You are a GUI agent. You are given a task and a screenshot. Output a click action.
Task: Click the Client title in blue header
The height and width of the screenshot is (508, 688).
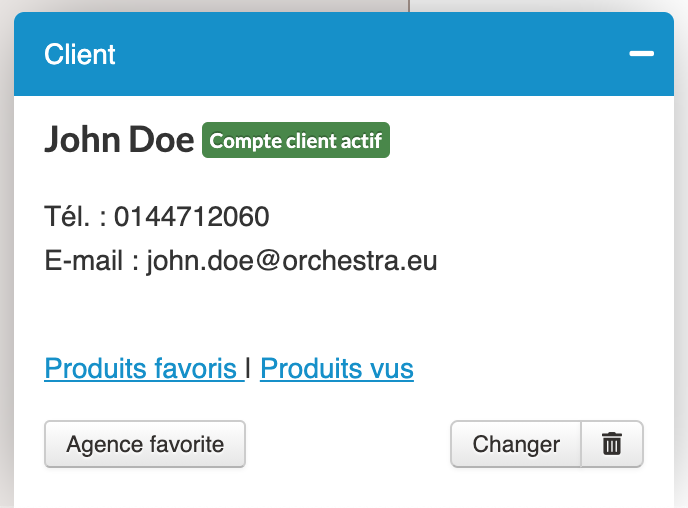point(80,54)
